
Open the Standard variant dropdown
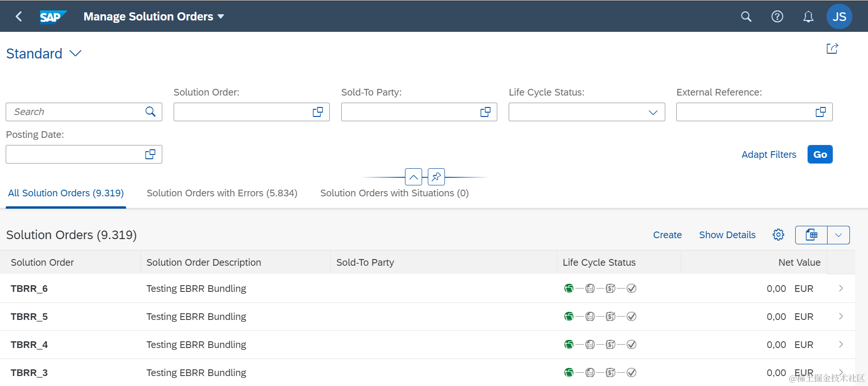(76, 53)
